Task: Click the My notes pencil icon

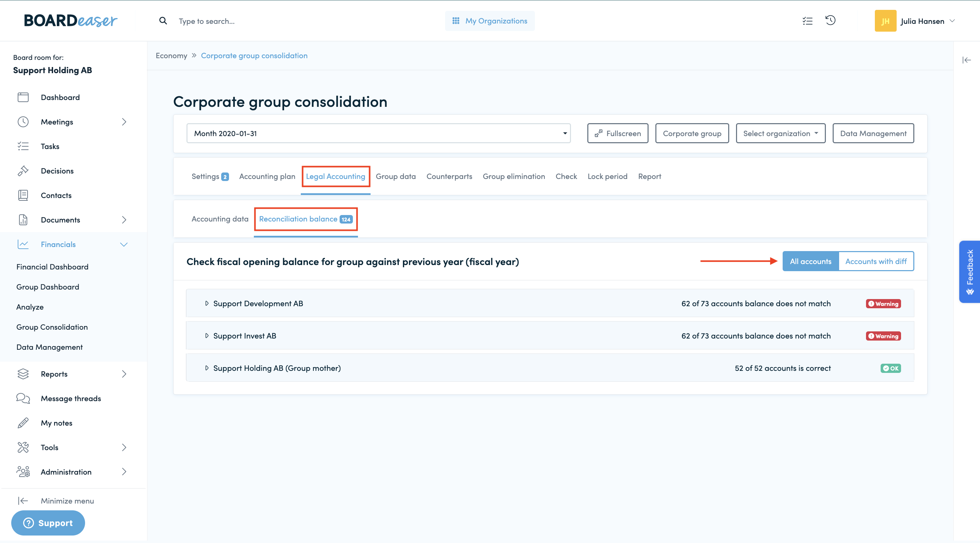Action: click(x=23, y=423)
